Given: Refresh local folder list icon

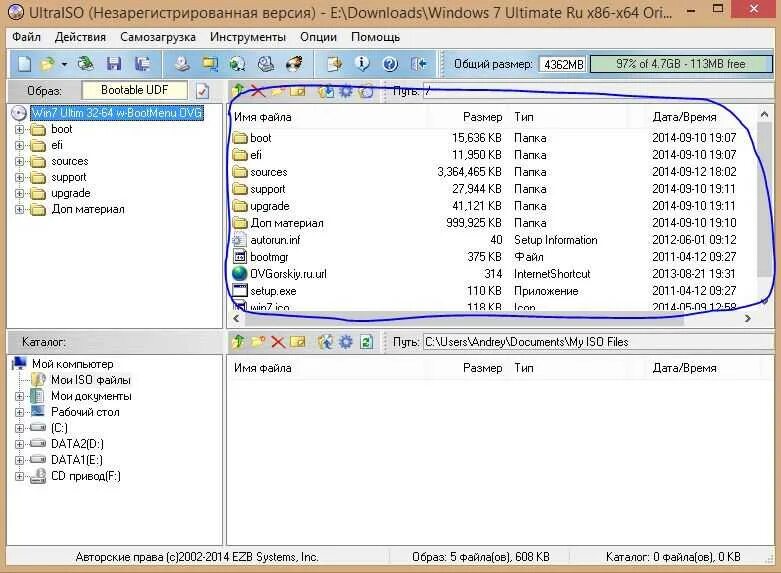Looking at the screenshot, I should (367, 342).
